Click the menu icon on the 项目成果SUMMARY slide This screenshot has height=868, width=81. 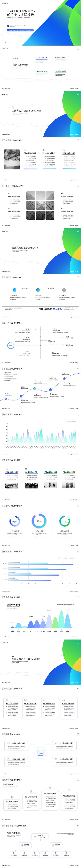click(x=78, y=597)
